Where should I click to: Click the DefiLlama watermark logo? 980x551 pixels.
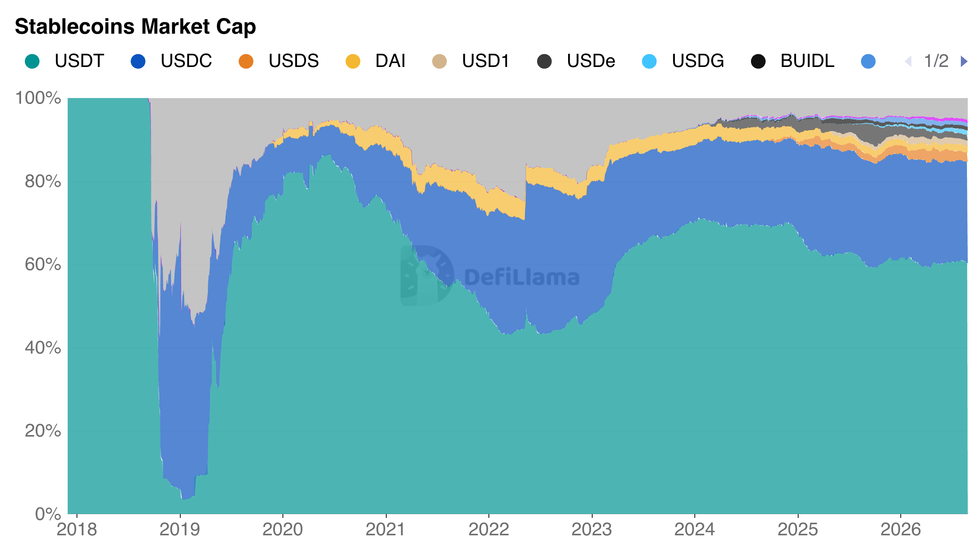490,276
